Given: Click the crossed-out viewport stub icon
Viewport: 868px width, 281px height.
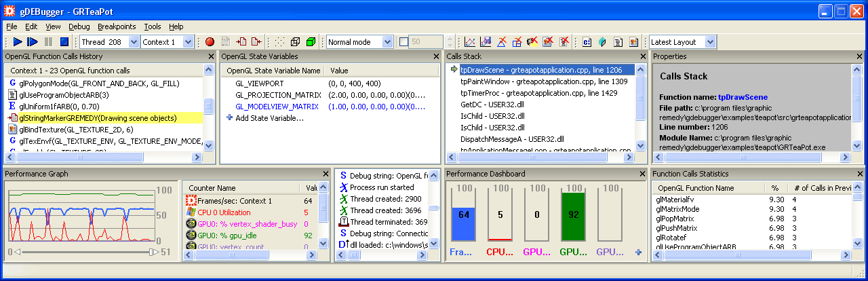Looking at the screenshot, I should [x=517, y=42].
